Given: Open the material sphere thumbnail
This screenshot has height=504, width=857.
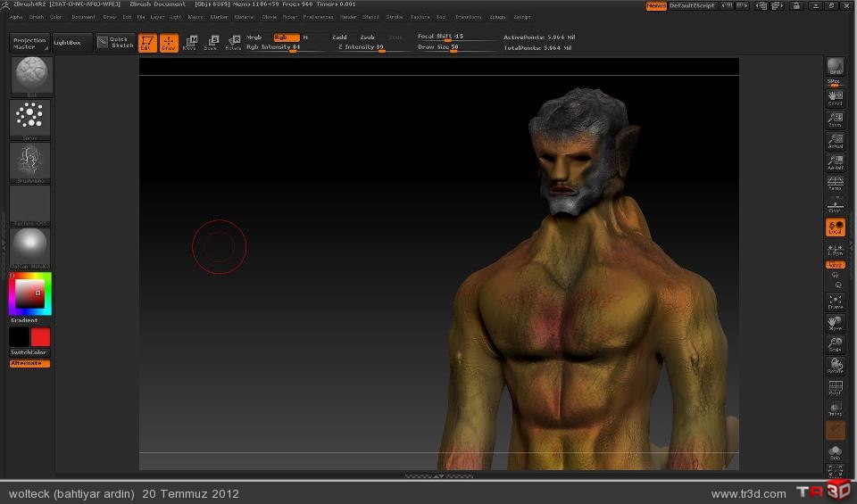Looking at the screenshot, I should [31, 246].
